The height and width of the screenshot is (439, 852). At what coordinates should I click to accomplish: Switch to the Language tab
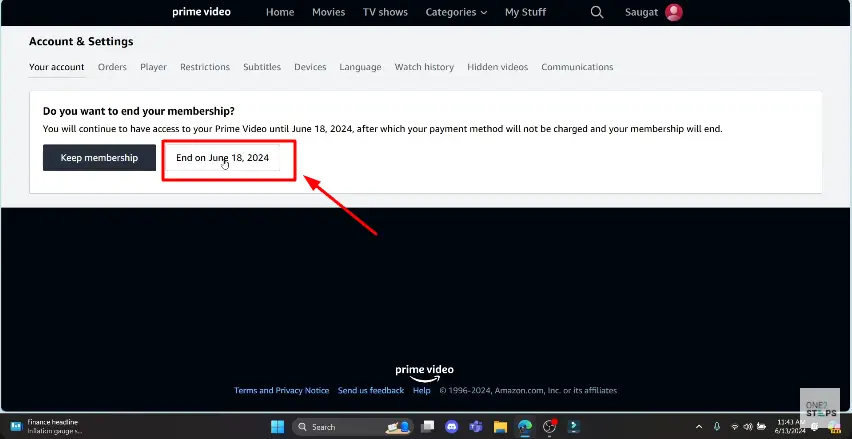pyautogui.click(x=360, y=67)
